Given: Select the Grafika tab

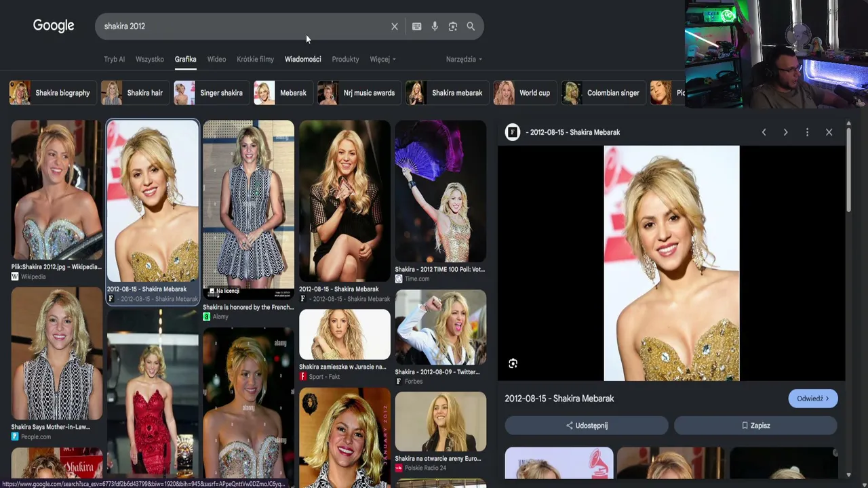Looking at the screenshot, I should coord(185,59).
